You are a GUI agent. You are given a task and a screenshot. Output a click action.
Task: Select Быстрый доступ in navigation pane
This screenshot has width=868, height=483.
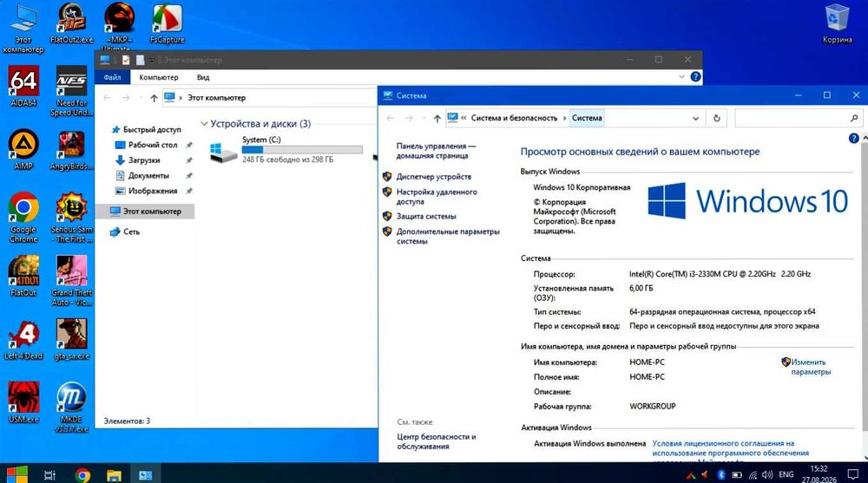pyautogui.click(x=147, y=129)
